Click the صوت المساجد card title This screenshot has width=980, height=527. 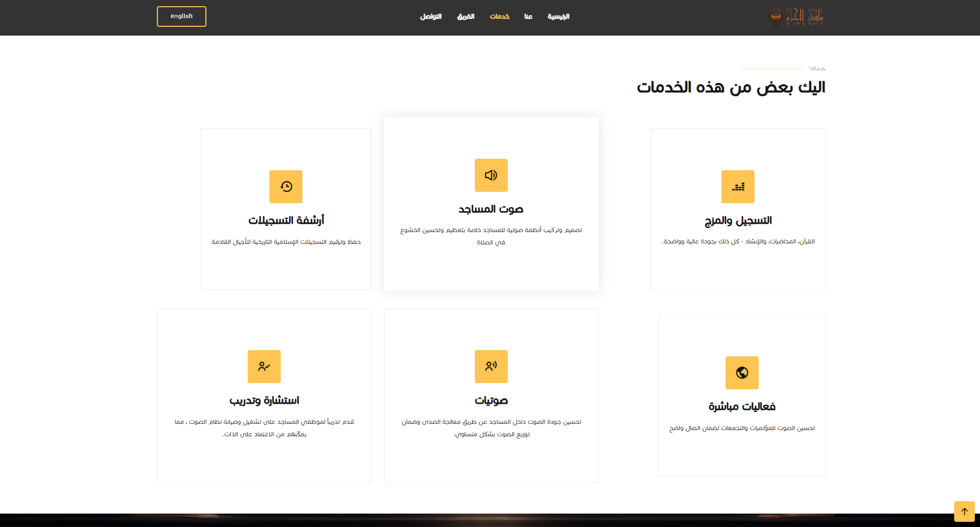491,209
